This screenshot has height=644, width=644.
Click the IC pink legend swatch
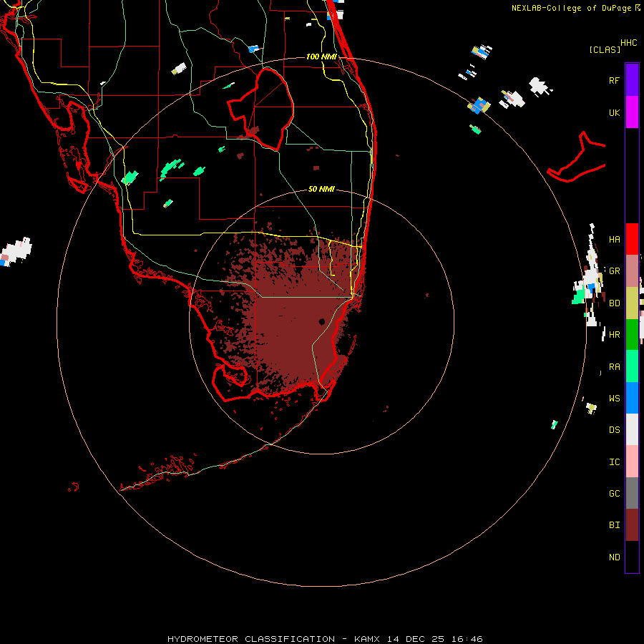click(632, 462)
